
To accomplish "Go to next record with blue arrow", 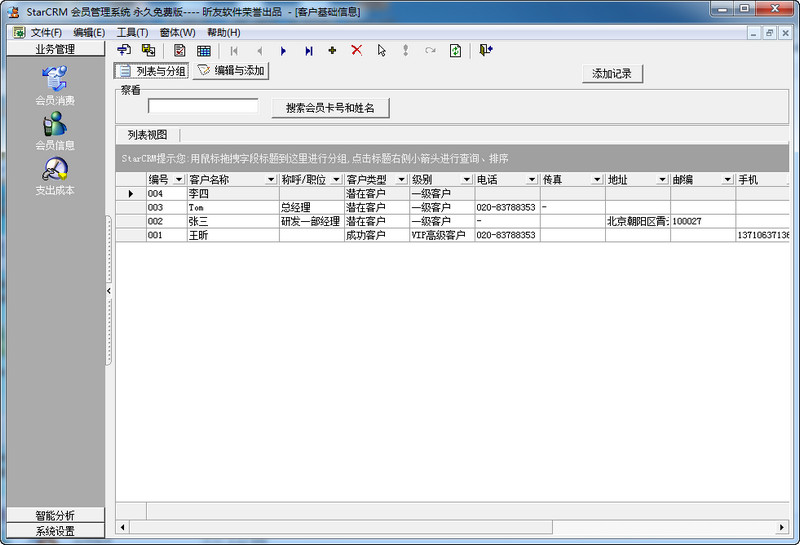I will pos(283,51).
